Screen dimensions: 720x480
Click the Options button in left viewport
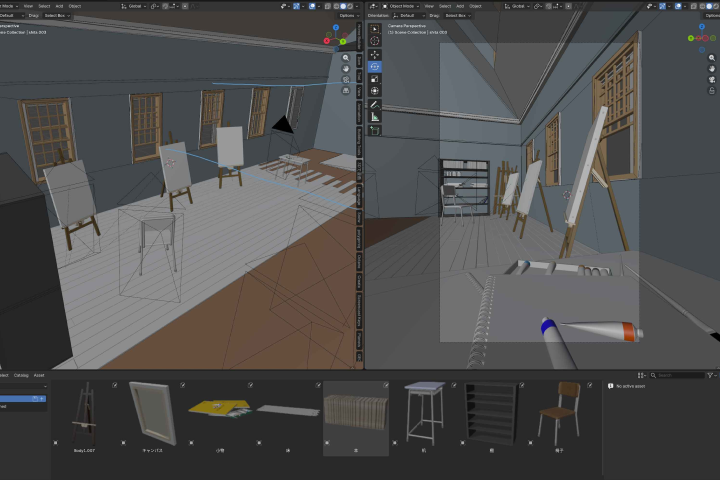347,16
